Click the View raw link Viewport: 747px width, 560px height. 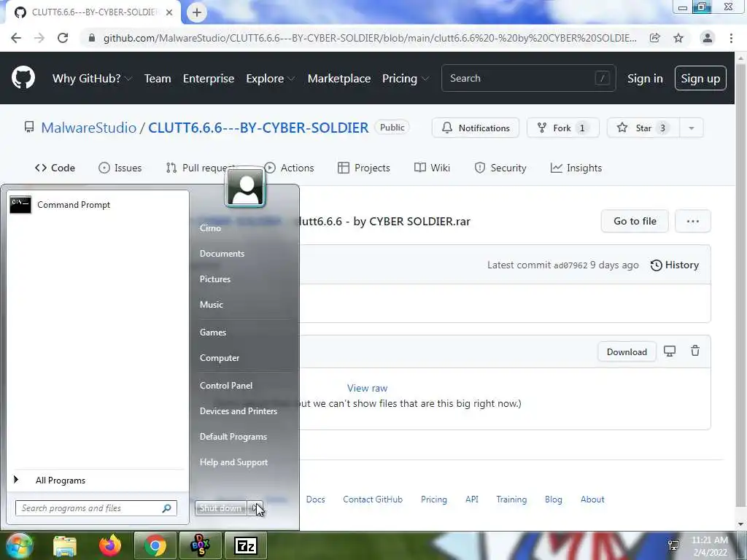point(367,388)
